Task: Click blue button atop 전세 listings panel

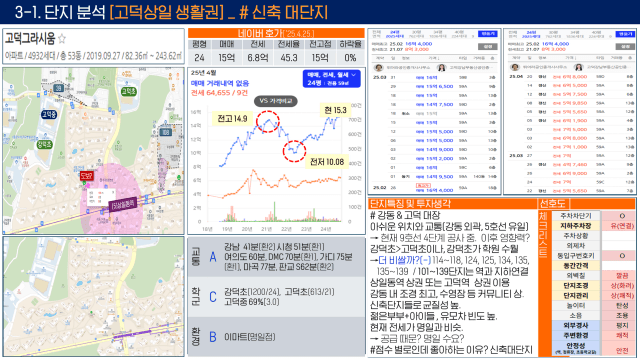Action: 625,34
